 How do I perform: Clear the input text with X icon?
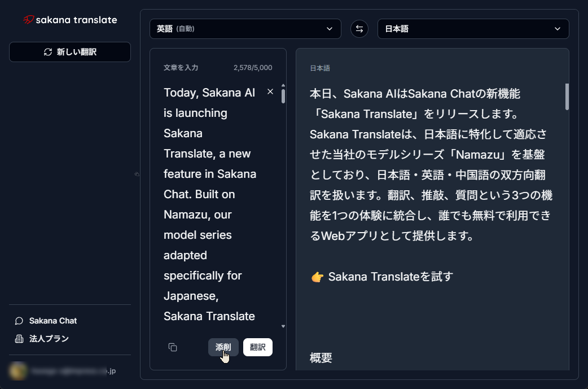point(270,91)
